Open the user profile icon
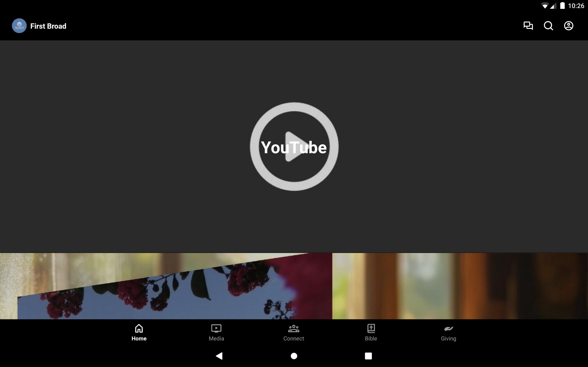The width and height of the screenshot is (588, 367). pos(568,26)
